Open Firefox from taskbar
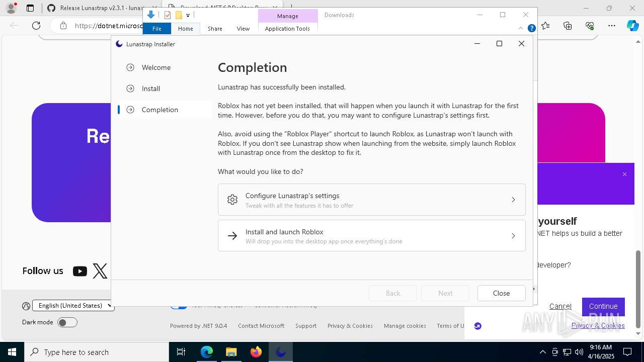Screen dimensions: 644x362 click(x=256, y=352)
